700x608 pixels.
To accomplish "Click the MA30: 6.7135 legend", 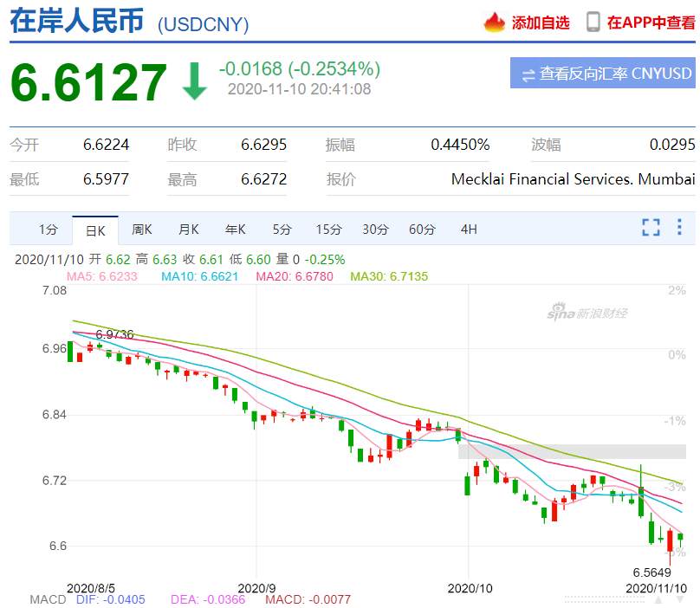I will tap(389, 276).
